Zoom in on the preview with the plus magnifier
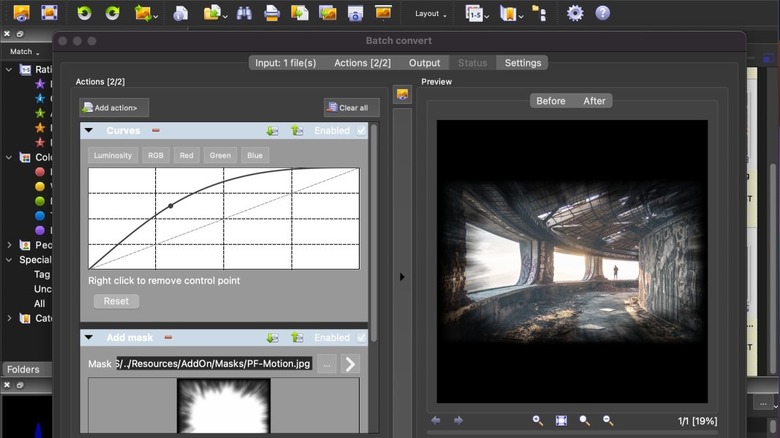780x438 pixels. 538,421
